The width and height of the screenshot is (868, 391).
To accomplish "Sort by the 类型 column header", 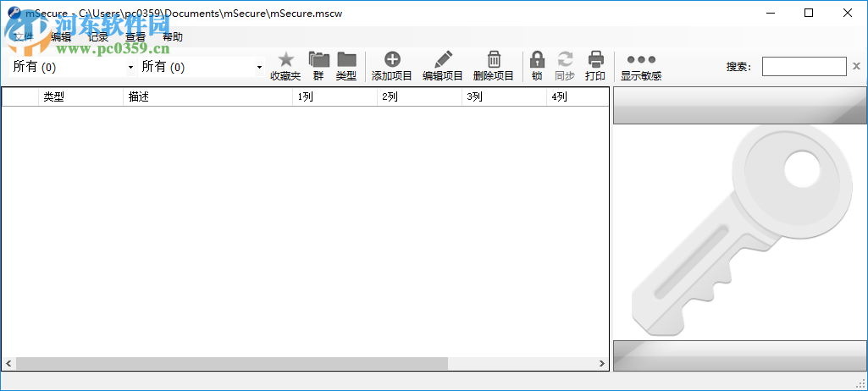I will [80, 97].
